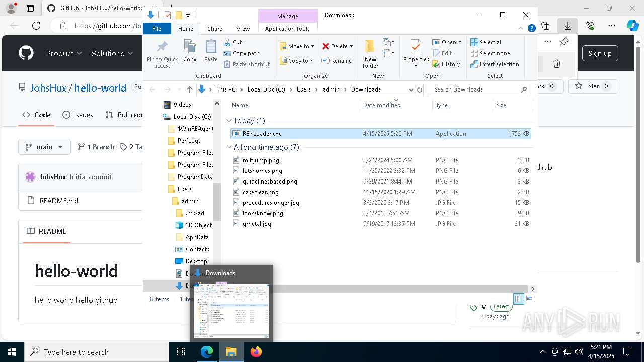644x362 pixels.
Task: Open the Application Tools tab
Action: click(287, 29)
